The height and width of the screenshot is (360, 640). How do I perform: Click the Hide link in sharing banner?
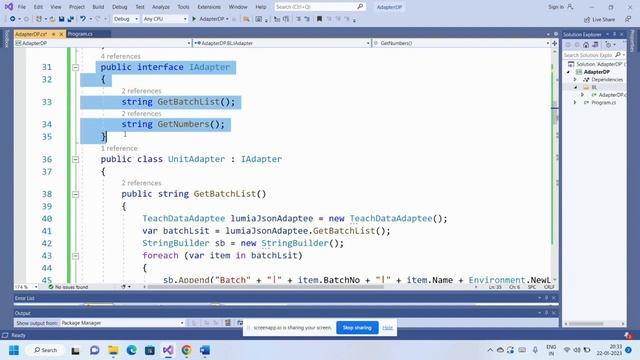(x=387, y=328)
